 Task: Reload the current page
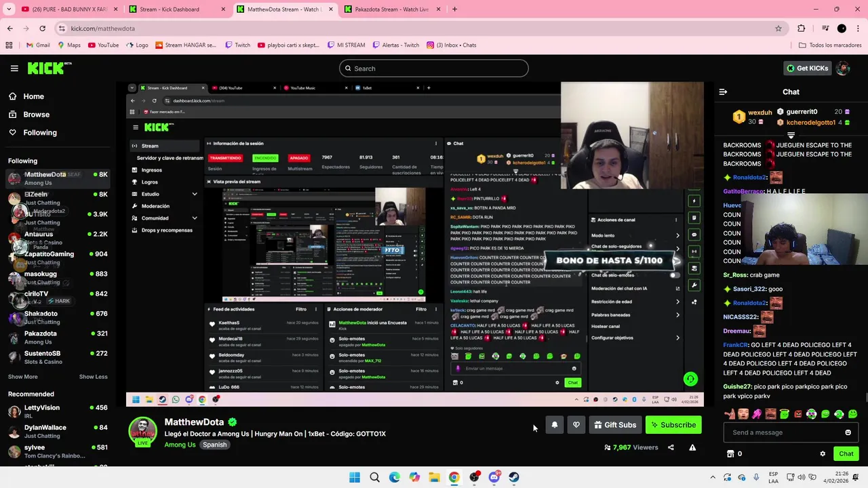click(x=42, y=28)
